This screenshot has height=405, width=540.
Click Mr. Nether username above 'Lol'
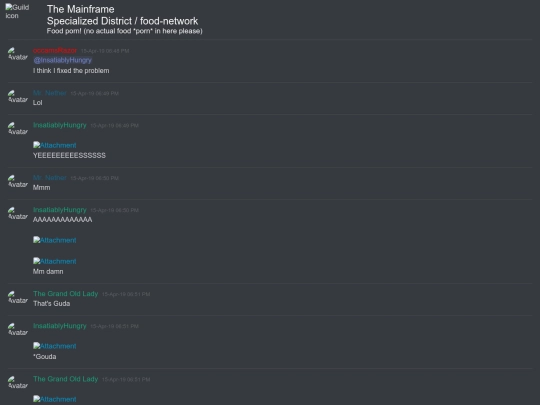(x=50, y=93)
